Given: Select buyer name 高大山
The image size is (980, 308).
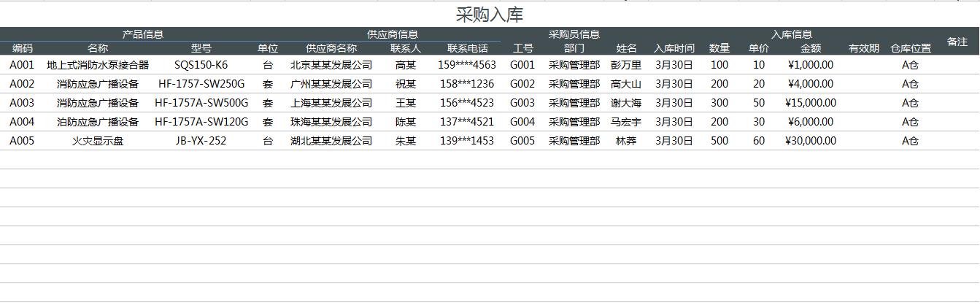Looking at the screenshot, I should tap(626, 84).
